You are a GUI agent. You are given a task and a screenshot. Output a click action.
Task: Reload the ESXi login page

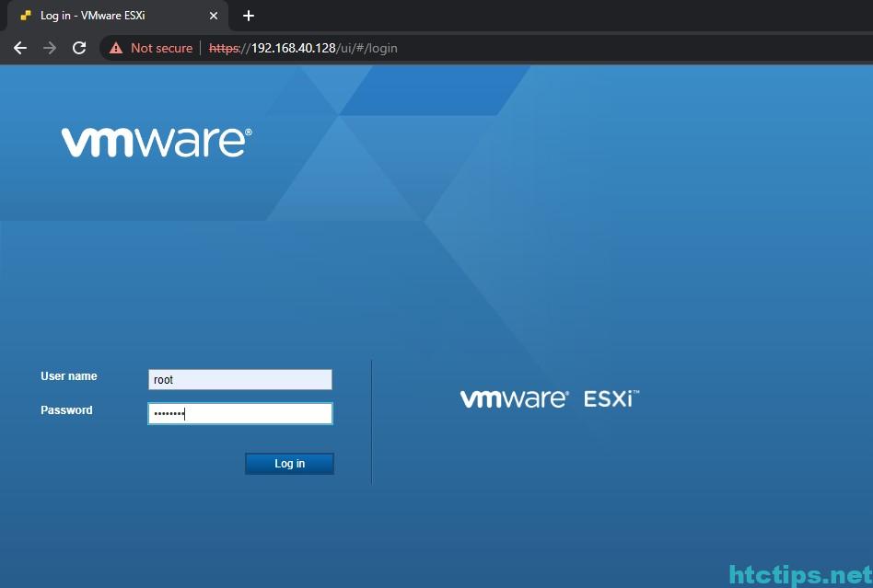click(x=79, y=48)
